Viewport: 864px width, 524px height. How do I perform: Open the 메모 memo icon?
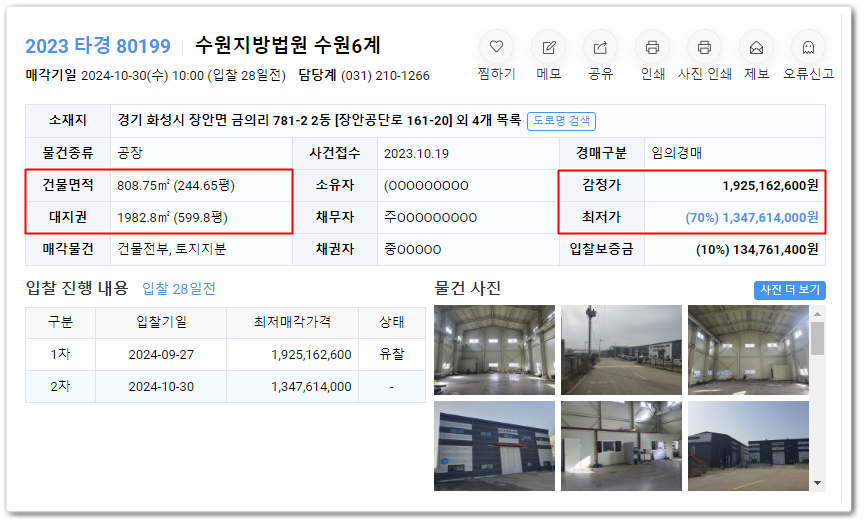[548, 47]
